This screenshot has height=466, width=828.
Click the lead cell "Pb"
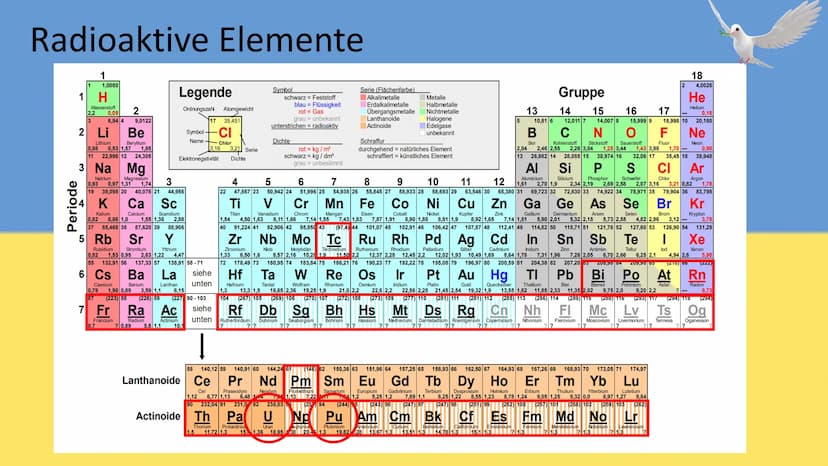click(564, 276)
